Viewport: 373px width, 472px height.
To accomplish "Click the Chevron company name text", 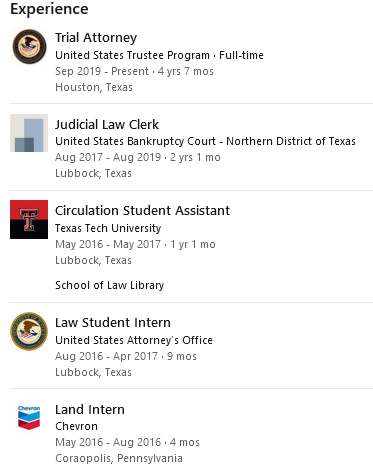I will coord(76,426).
